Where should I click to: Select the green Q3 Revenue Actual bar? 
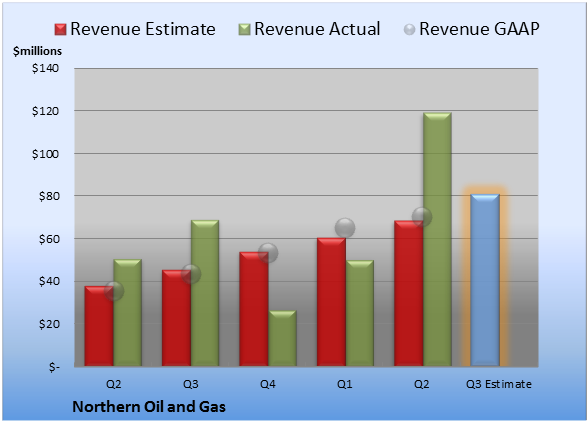tap(205, 293)
